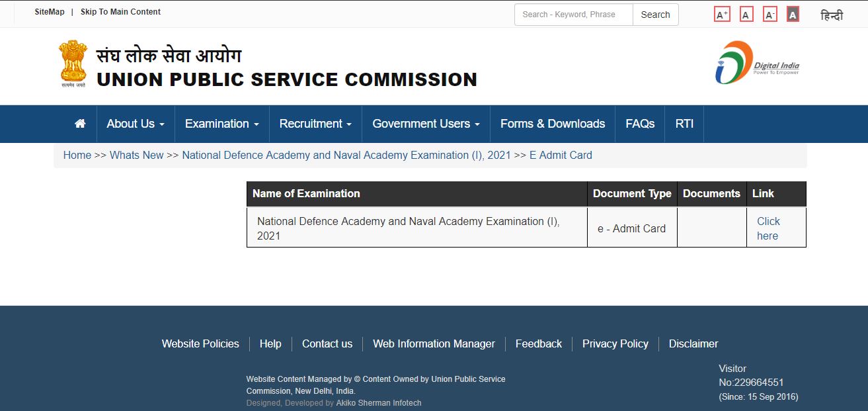Expand the Examination dropdown menu
This screenshot has width=868, height=411.
222,124
